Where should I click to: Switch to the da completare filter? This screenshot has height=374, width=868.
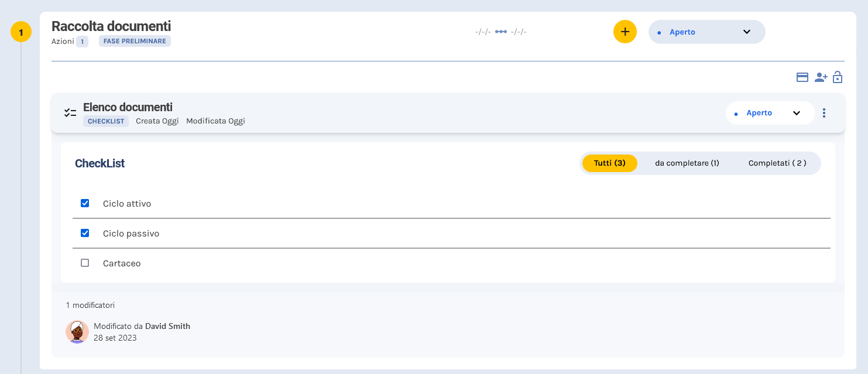pyautogui.click(x=687, y=163)
